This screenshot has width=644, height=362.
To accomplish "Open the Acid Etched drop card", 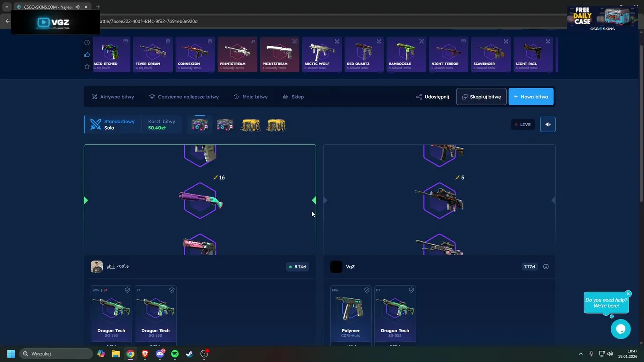I will (x=112, y=54).
